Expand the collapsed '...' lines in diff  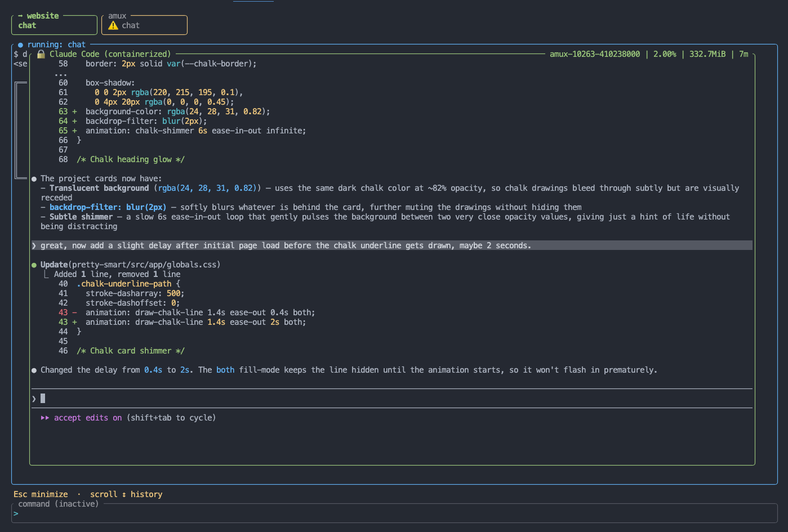pyautogui.click(x=61, y=74)
